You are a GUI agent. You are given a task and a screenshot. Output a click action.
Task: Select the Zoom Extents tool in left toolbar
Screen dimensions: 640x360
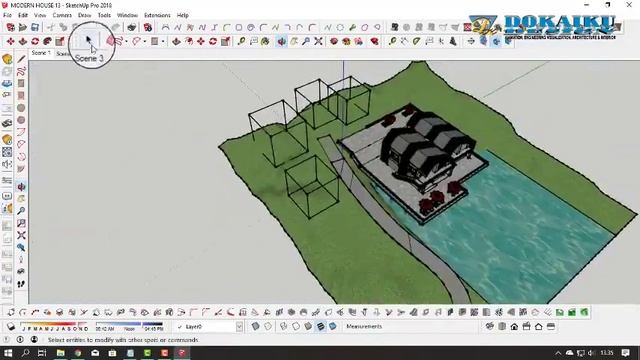[21, 235]
